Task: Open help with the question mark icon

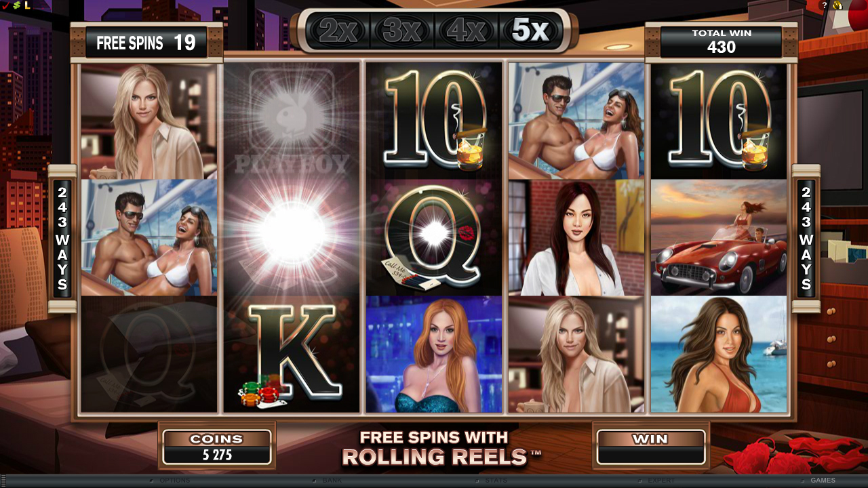Action: (x=825, y=5)
